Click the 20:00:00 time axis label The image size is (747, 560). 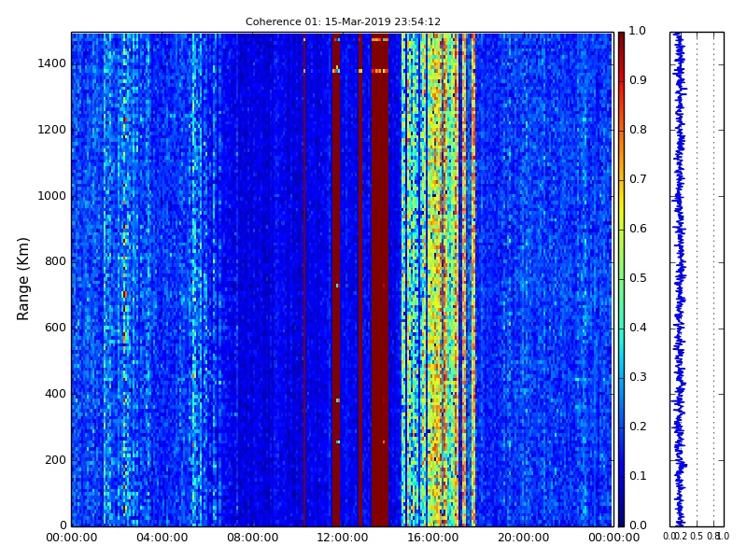[x=524, y=539]
